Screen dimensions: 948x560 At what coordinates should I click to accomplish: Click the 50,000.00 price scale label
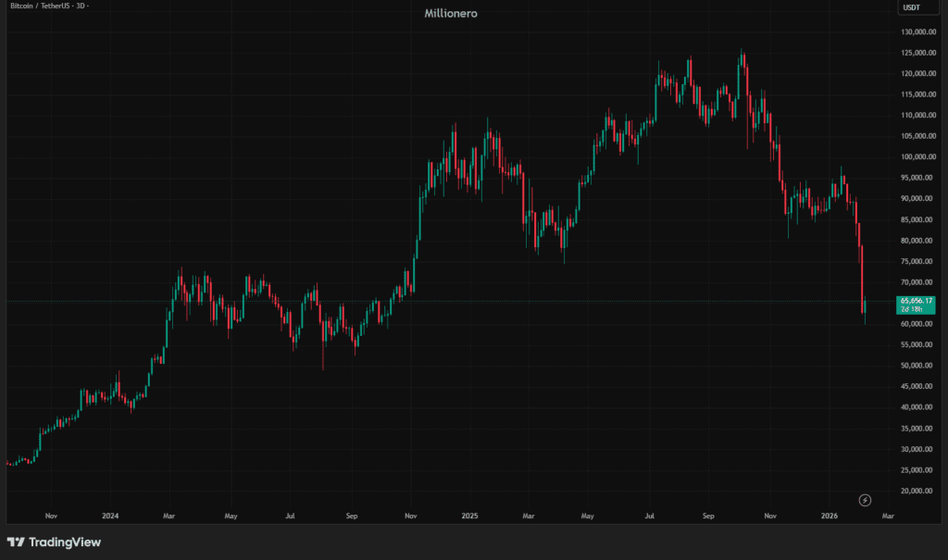(x=917, y=366)
